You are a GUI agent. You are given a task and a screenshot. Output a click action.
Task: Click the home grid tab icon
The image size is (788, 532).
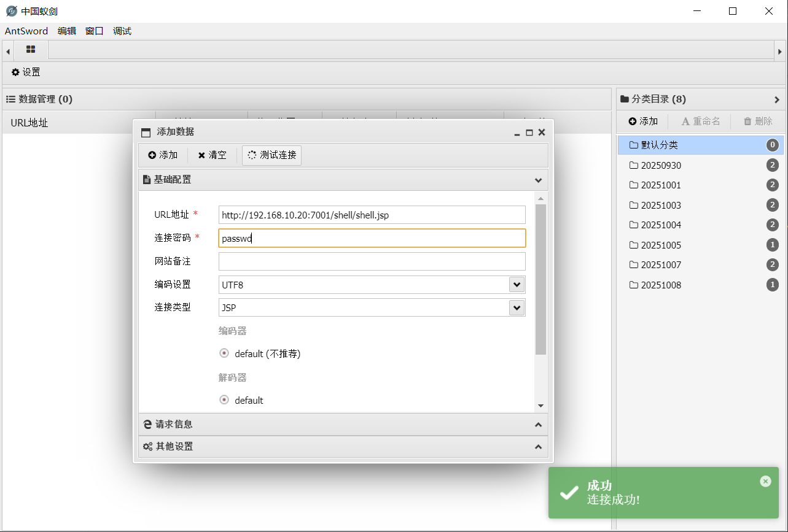[30, 50]
